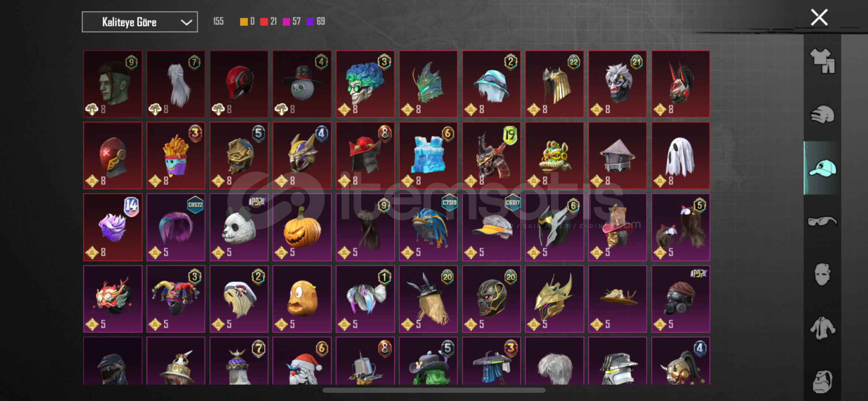Select the white ghost sheet headgear
Screen dimensions: 868x401
click(680, 156)
